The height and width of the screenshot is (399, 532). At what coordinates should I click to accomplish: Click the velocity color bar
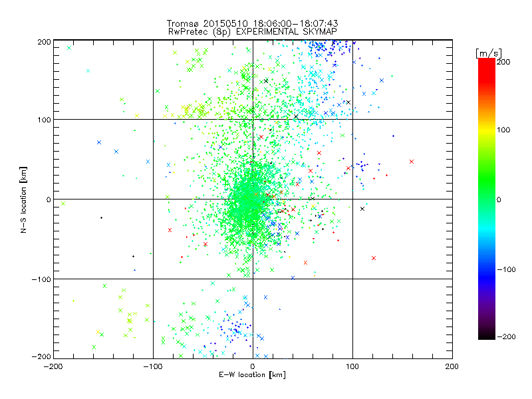(487, 199)
